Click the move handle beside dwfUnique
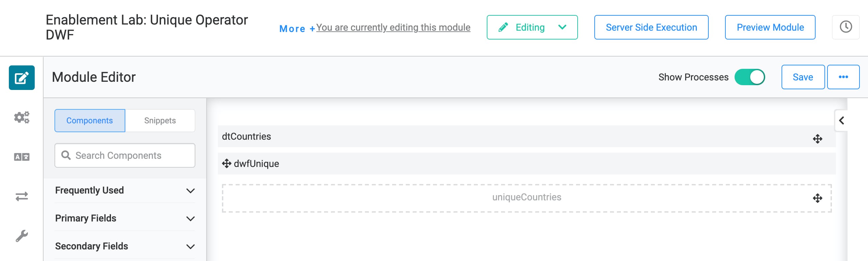Viewport: 868px width, 261px height. (x=227, y=164)
